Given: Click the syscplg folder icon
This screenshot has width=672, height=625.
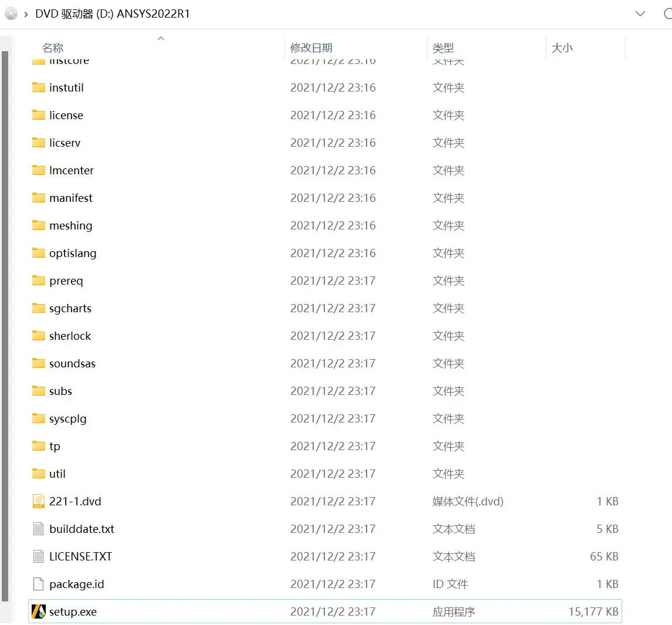Looking at the screenshot, I should [39, 418].
